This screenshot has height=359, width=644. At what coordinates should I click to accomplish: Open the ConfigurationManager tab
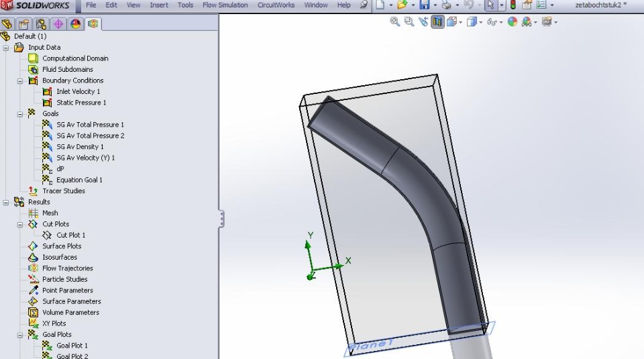coord(41,24)
